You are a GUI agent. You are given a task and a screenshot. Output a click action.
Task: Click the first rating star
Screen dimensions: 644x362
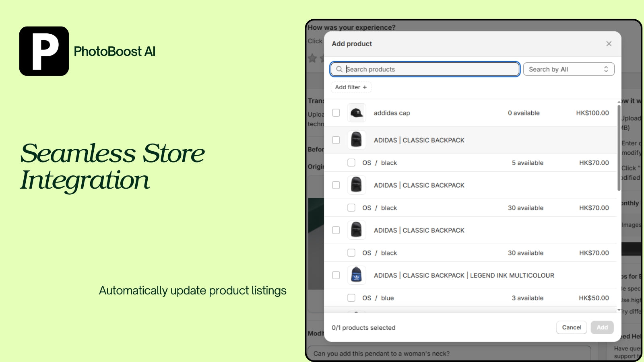(x=313, y=58)
